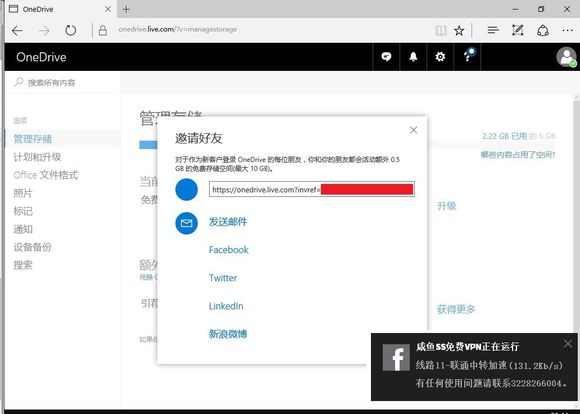Open the Share icon in Edge toolbar
Image resolution: width=580 pixels, height=414 pixels.
point(543,30)
